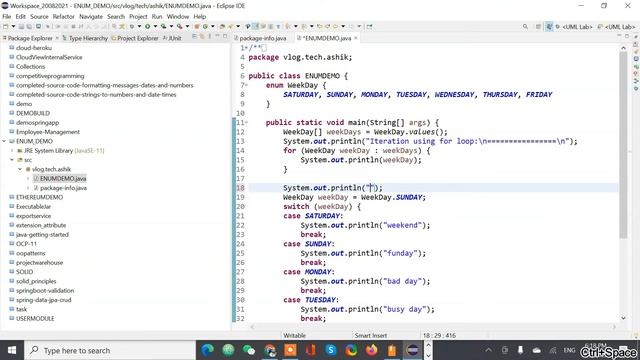This screenshot has height=360, width=640.
Task: Close the Package Explorer view tab
Action: coord(57,38)
